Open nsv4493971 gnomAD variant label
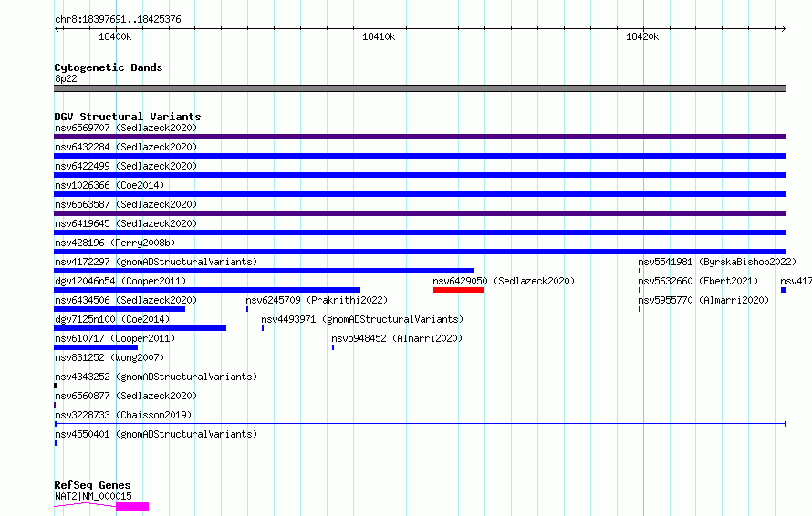Image resolution: width=812 pixels, height=516 pixels. 362,319
